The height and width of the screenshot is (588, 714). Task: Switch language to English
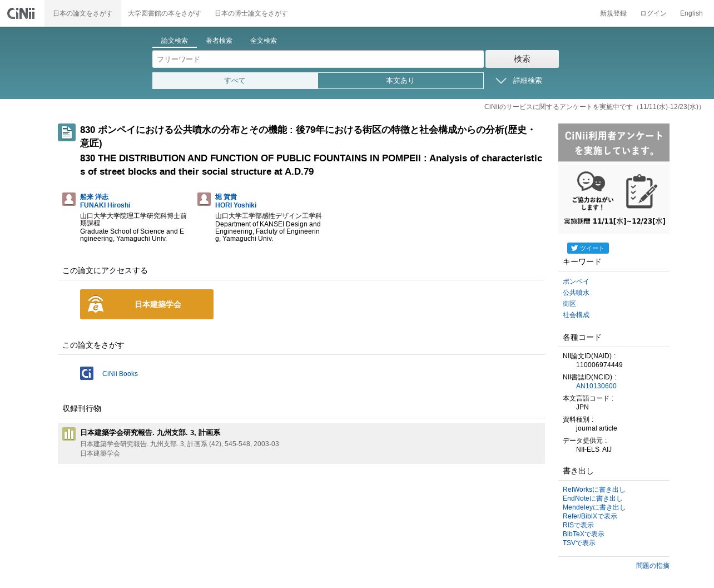(691, 13)
